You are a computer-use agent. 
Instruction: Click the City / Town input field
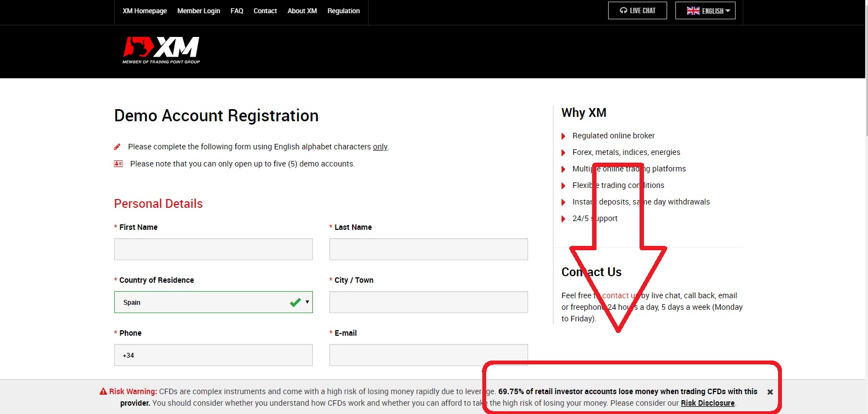pos(429,302)
